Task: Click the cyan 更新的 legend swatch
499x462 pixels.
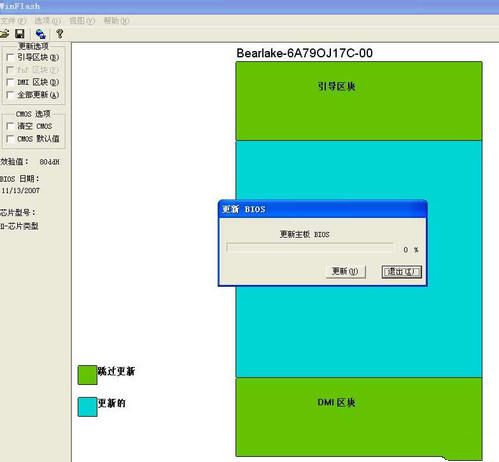Action: (87, 407)
